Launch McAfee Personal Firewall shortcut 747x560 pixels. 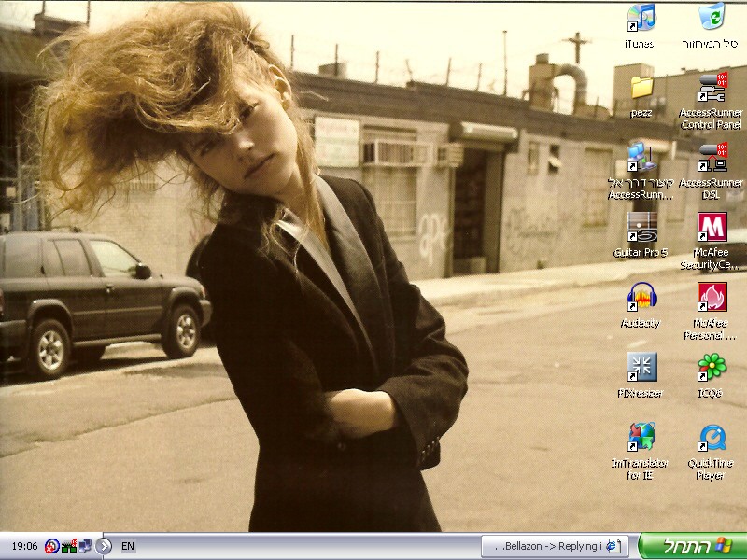pos(712,298)
